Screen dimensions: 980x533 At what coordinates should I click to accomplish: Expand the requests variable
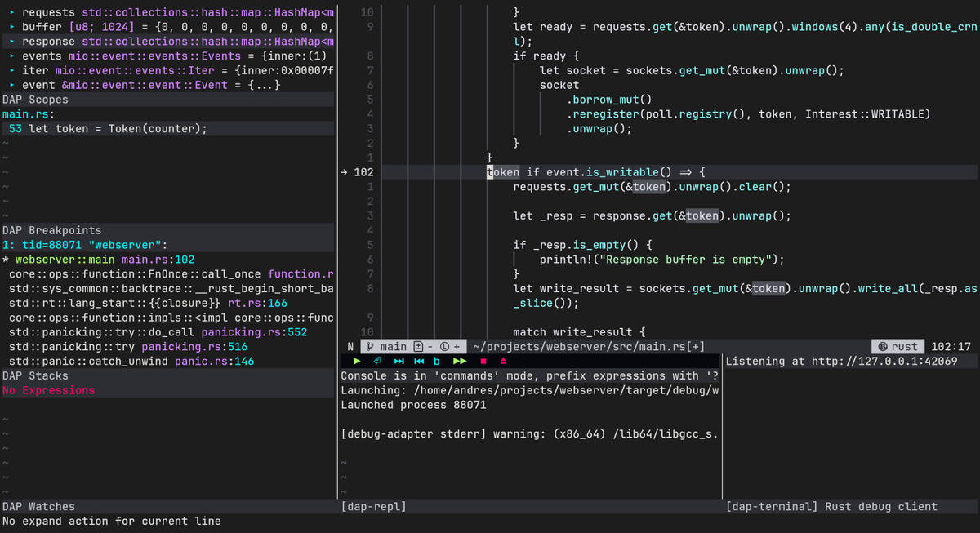click(x=11, y=13)
